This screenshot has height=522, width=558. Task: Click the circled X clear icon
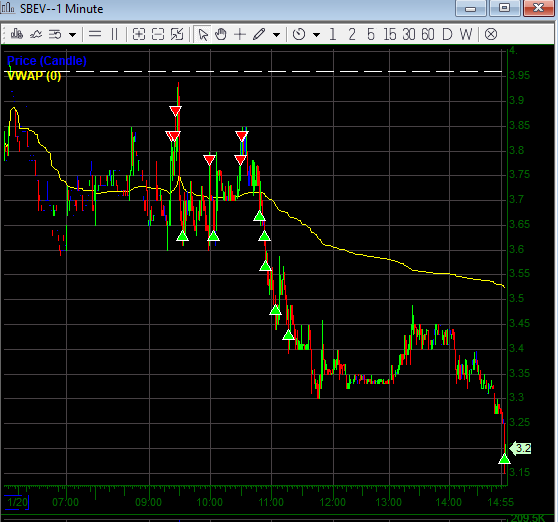coord(491,35)
